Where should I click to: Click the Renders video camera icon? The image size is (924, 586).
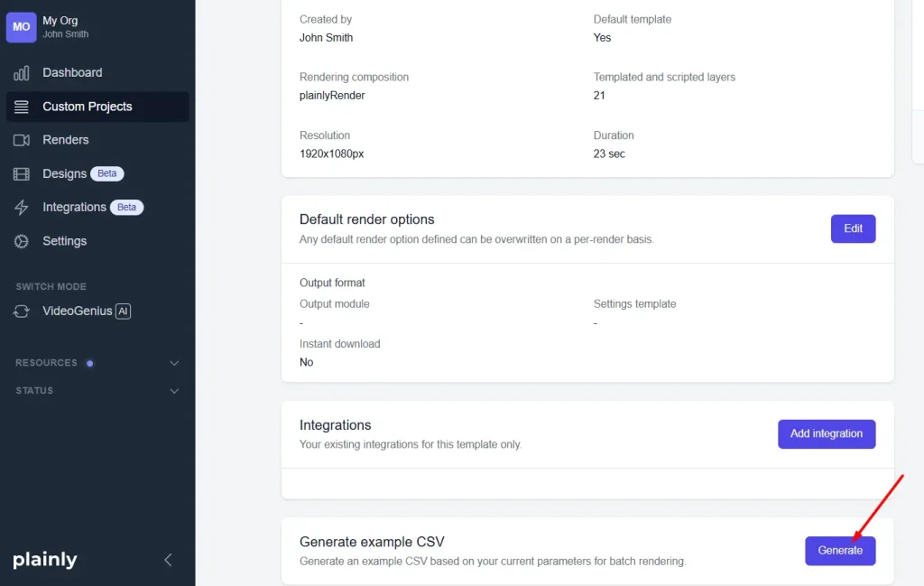(x=22, y=140)
